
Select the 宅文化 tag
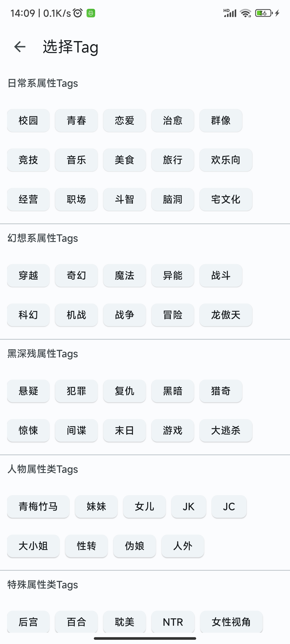click(x=226, y=199)
